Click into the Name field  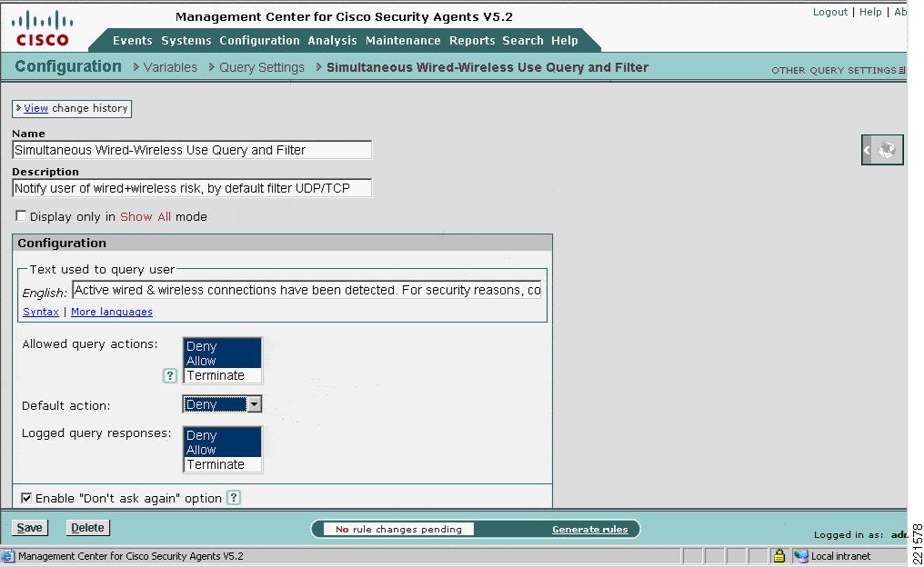[192, 150]
